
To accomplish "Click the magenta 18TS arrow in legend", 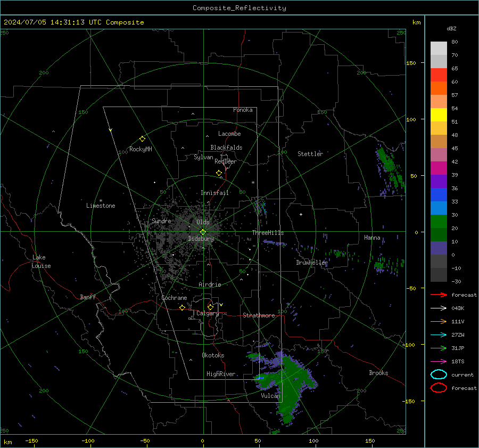I will (x=439, y=361).
